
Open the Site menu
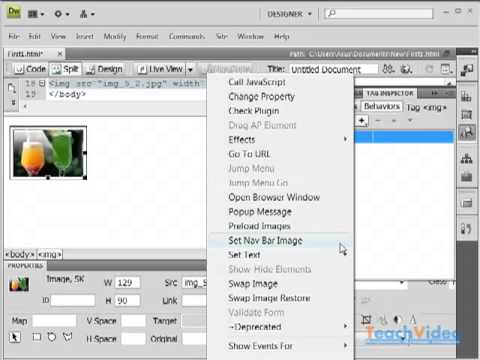[221, 36]
